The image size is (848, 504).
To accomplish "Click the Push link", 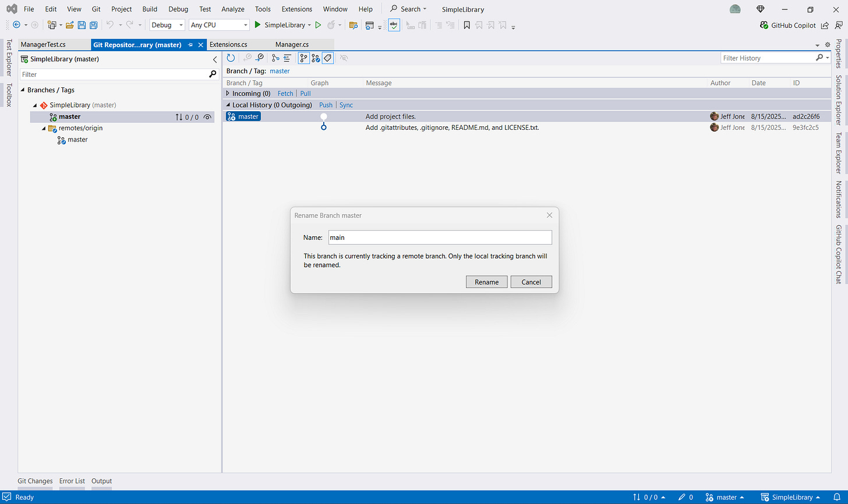I will (x=326, y=105).
